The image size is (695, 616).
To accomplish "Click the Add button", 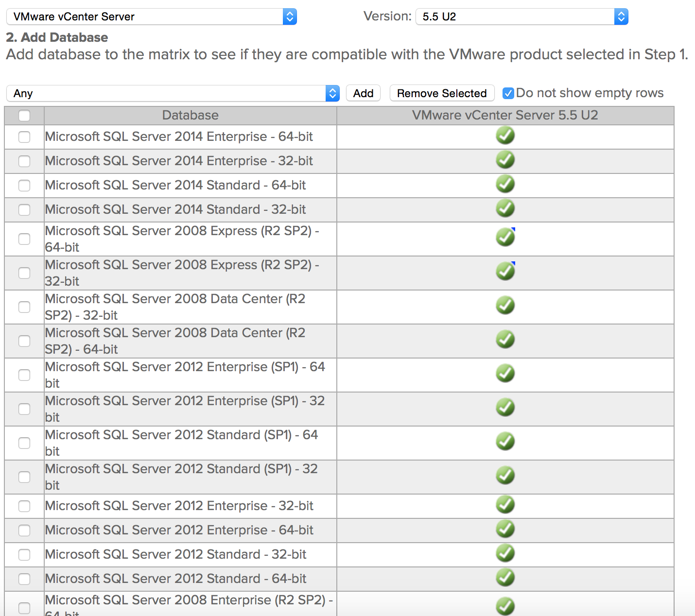I will (363, 93).
